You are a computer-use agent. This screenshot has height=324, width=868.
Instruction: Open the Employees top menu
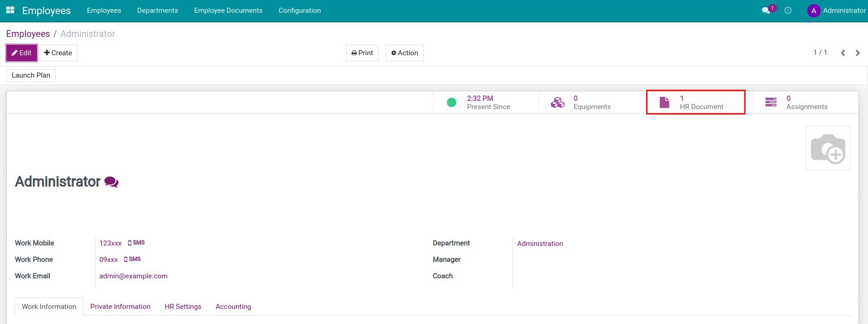tap(104, 10)
